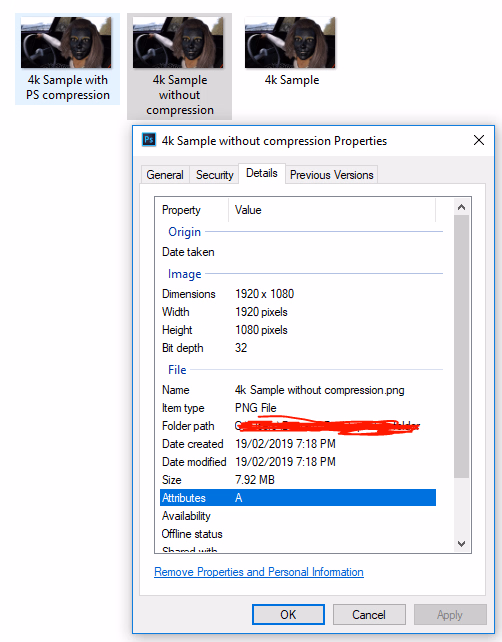
Task: Confirm with the OK button
Action: (x=288, y=615)
